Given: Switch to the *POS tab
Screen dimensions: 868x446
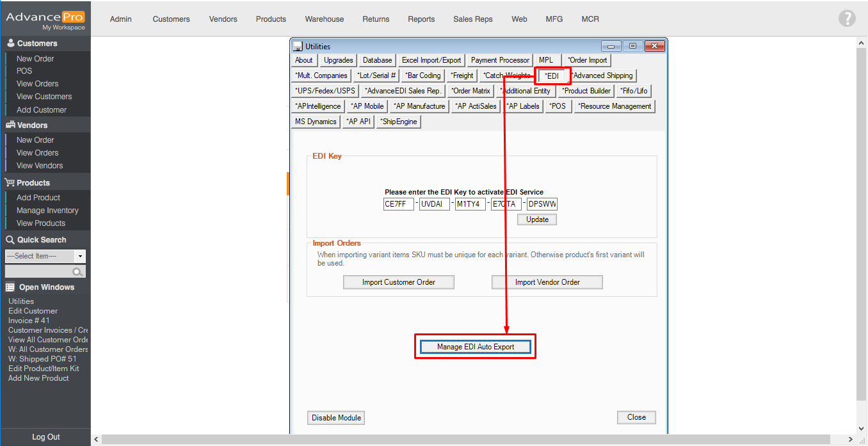Looking at the screenshot, I should tap(558, 106).
